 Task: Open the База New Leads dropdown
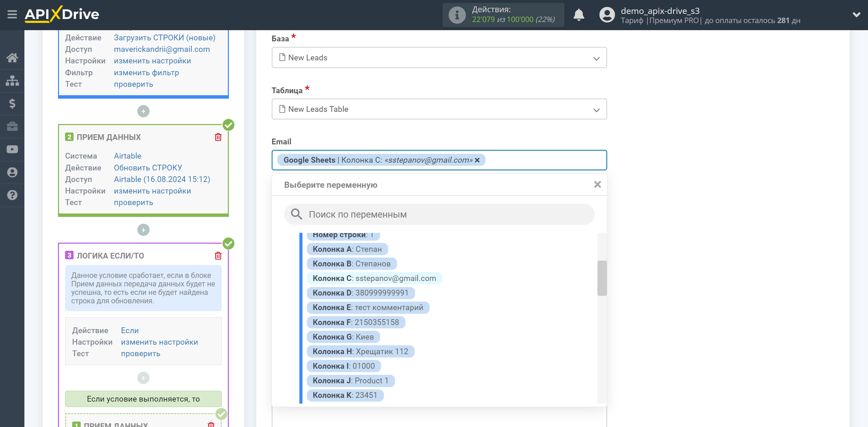tap(439, 58)
